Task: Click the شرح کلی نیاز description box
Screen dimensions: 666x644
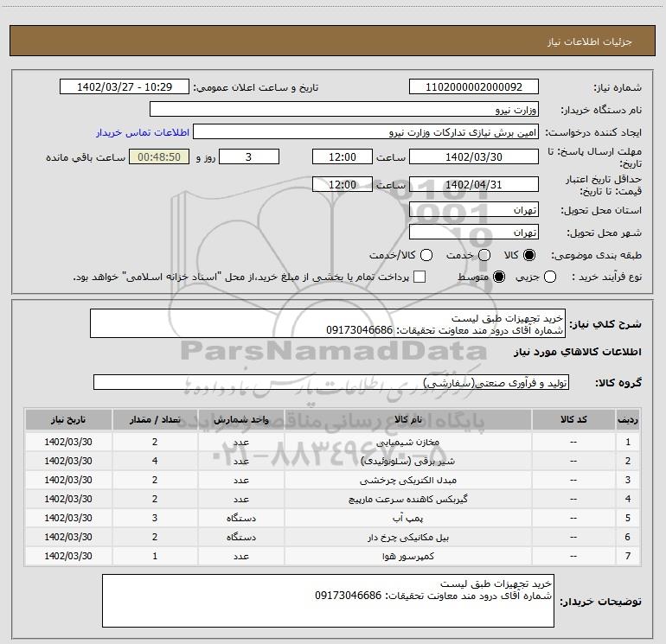Action: pyautogui.click(x=328, y=324)
